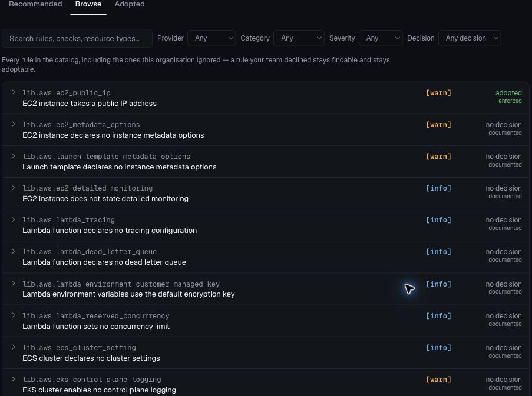This screenshot has width=532, height=396.
Task: Open the Adopted tab
Action: [x=130, y=4]
